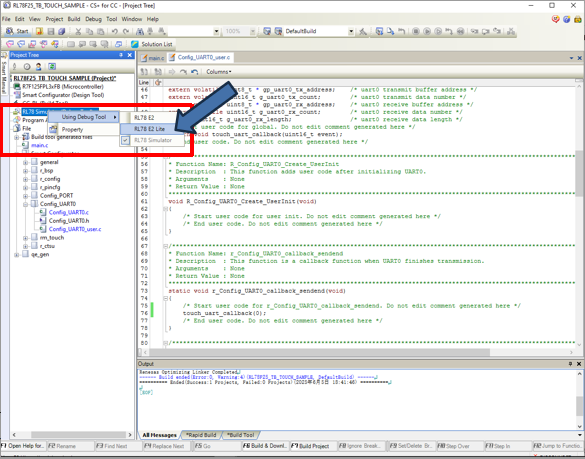Viewport: 585px width, 459px height.
Task: Expand the rm_touch folder node
Action: point(25,238)
